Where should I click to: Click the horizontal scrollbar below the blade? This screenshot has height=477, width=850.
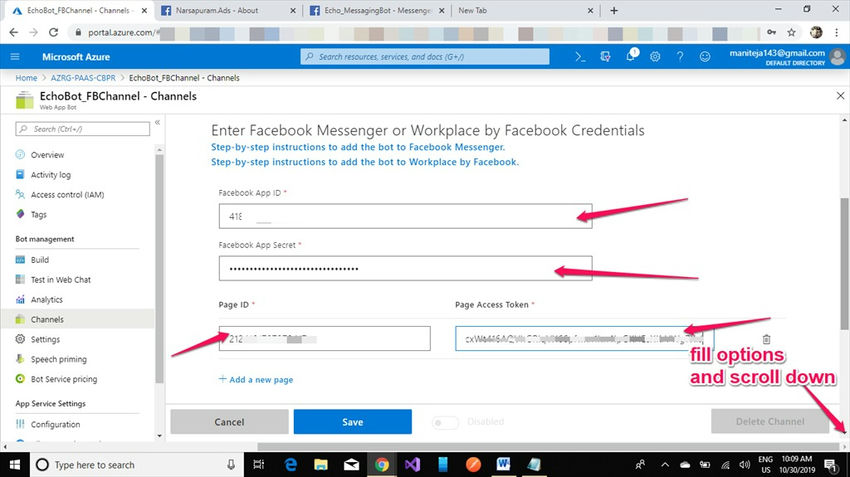[x=548, y=447]
